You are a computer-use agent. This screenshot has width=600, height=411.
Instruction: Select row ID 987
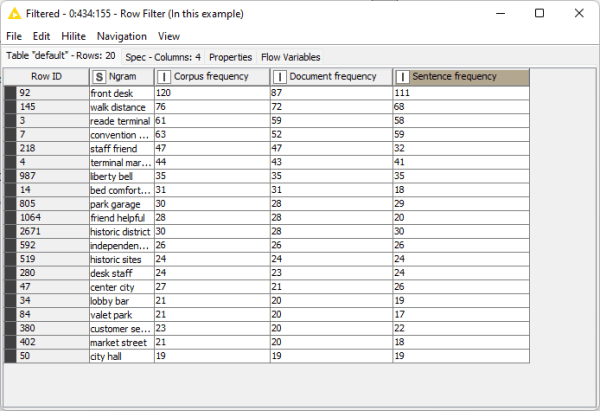tap(52, 176)
